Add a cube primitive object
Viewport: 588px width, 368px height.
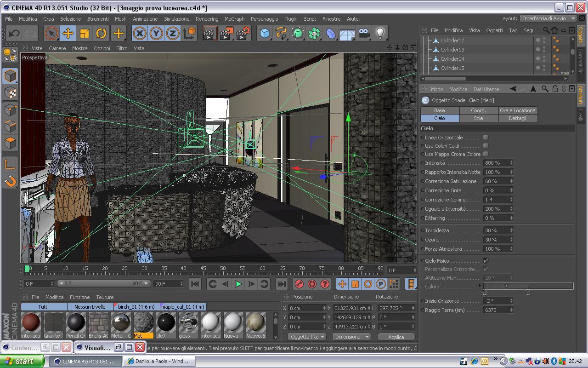click(x=265, y=33)
